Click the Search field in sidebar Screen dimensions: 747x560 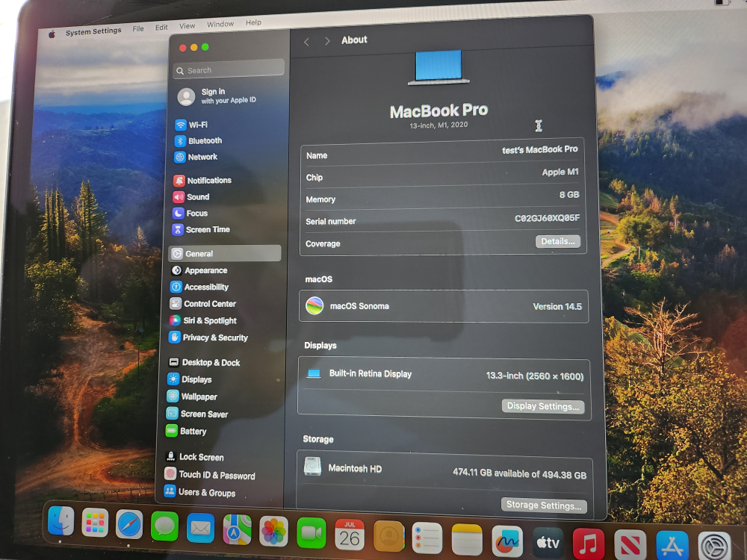[x=229, y=70]
